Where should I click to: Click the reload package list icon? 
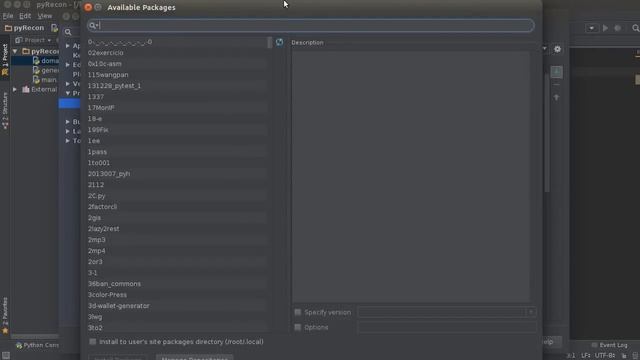point(279,42)
